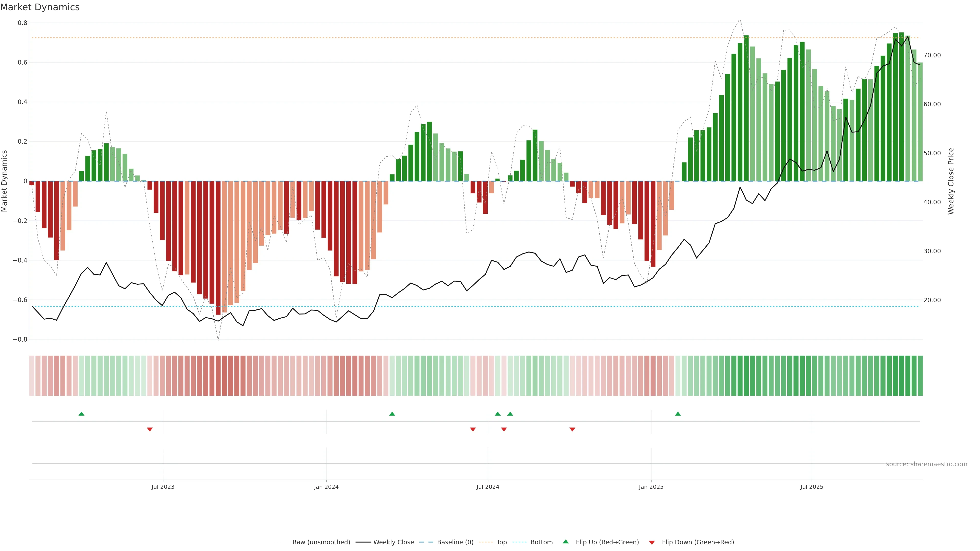The image size is (980, 551).
Task: Click the last red flip-down marker
Action: 572,429
